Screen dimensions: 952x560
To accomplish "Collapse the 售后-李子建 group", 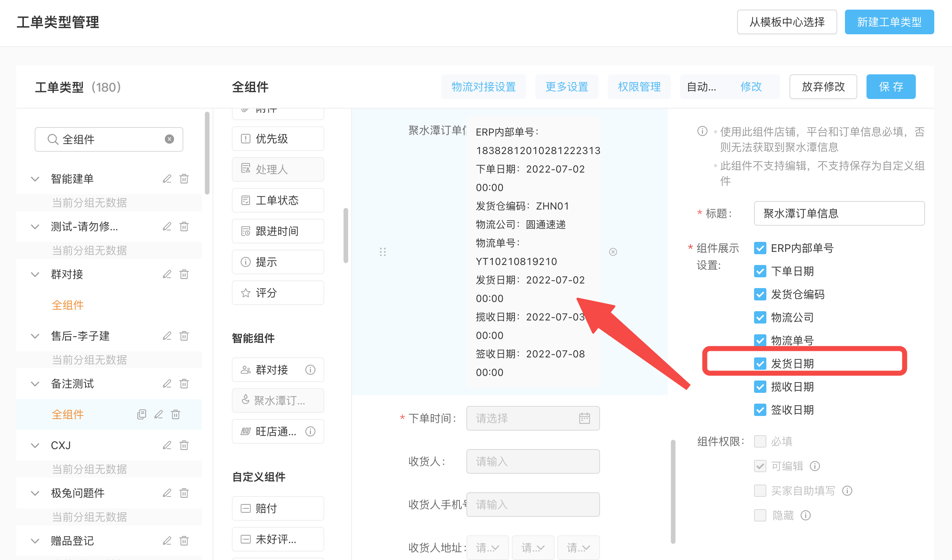I will click(35, 336).
